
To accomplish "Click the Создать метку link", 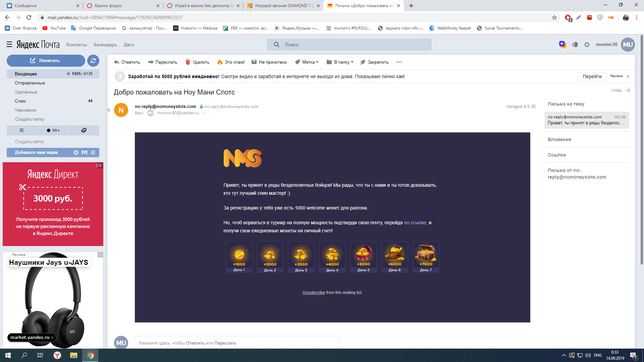I will 30,141.
